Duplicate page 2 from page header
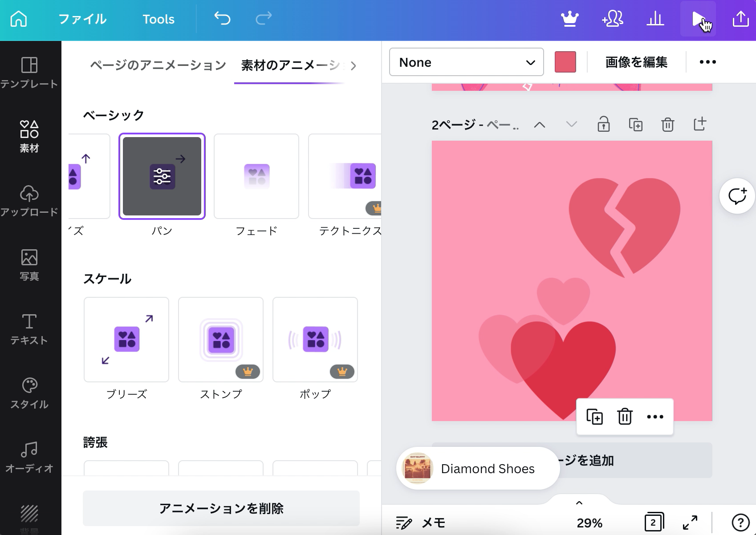The width and height of the screenshot is (756, 535). point(636,125)
